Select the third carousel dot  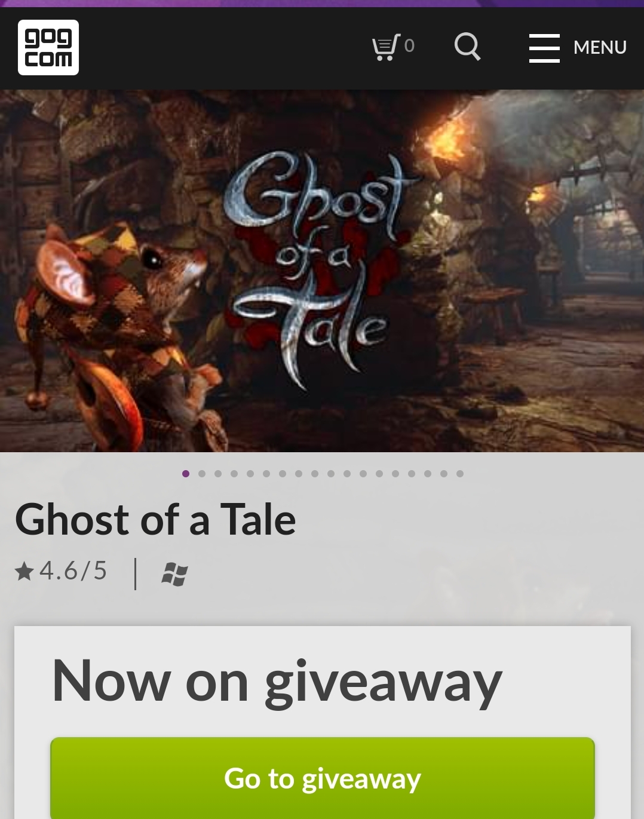[x=218, y=474]
